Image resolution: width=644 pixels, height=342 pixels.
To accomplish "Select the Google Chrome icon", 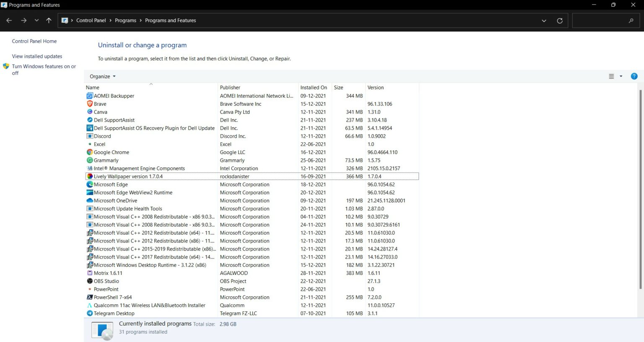I will [89, 152].
